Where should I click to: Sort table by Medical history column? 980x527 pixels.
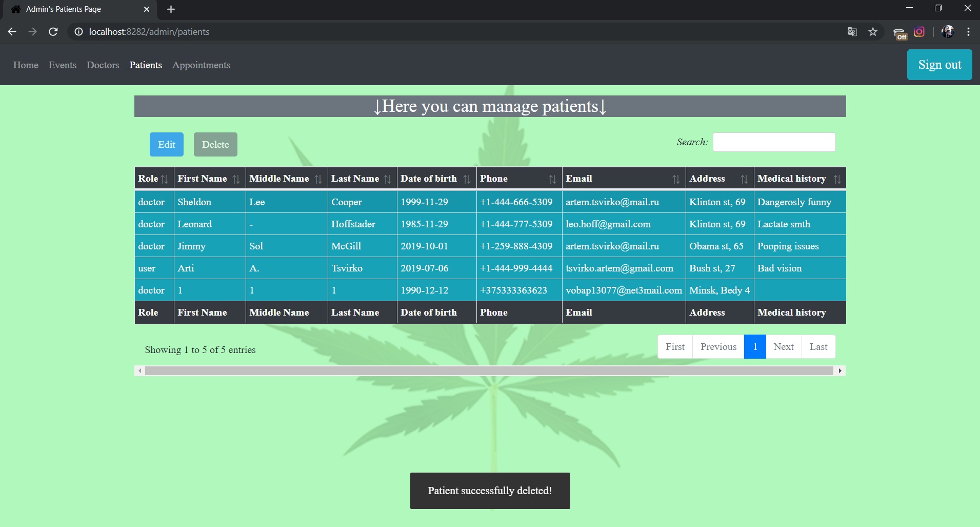point(800,179)
